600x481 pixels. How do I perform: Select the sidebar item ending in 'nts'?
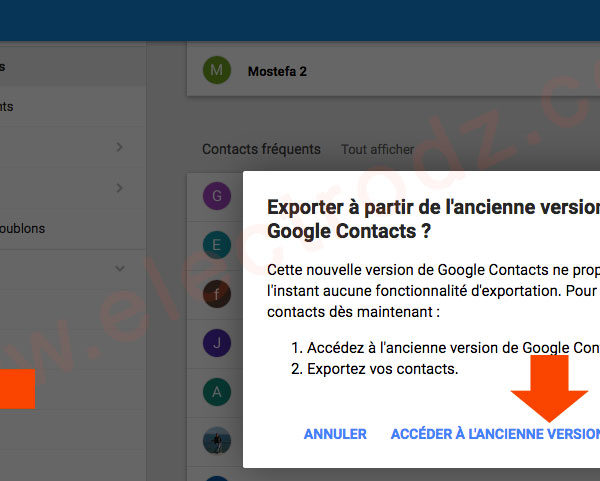73,106
